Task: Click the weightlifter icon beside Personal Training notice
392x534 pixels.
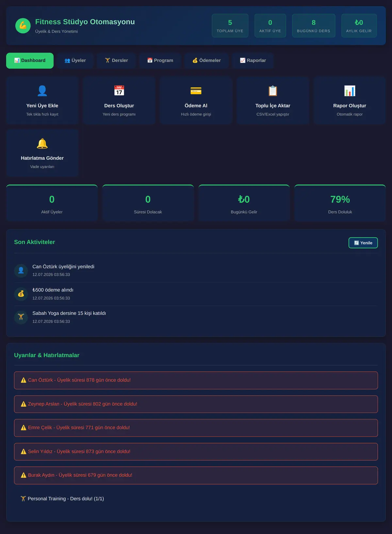Action: click(x=23, y=499)
